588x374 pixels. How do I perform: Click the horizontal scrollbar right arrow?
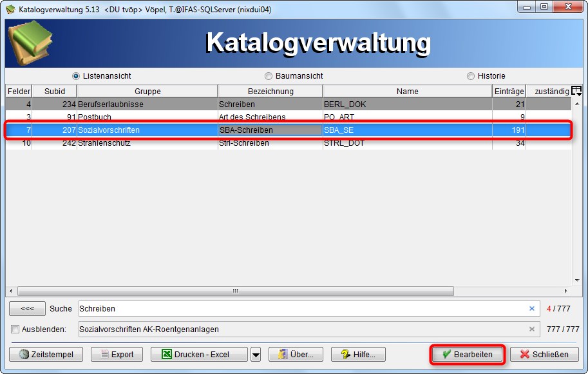click(x=566, y=291)
